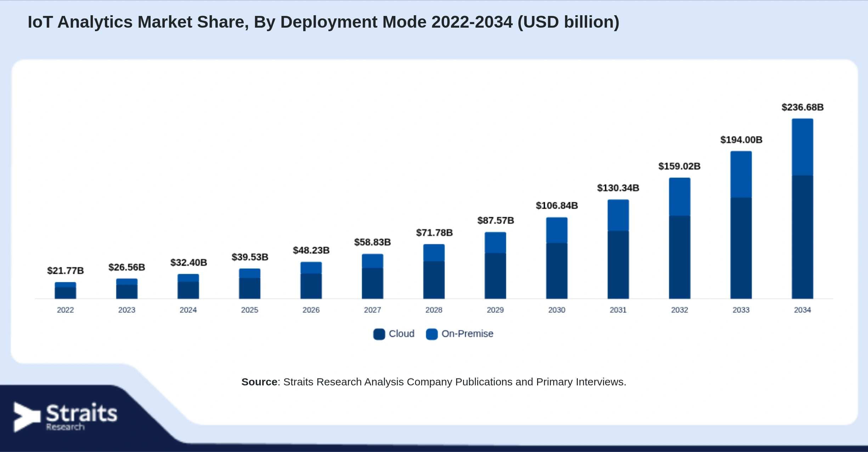The image size is (868, 452).
Task: Click the 2026 axis label
Action: 311,310
